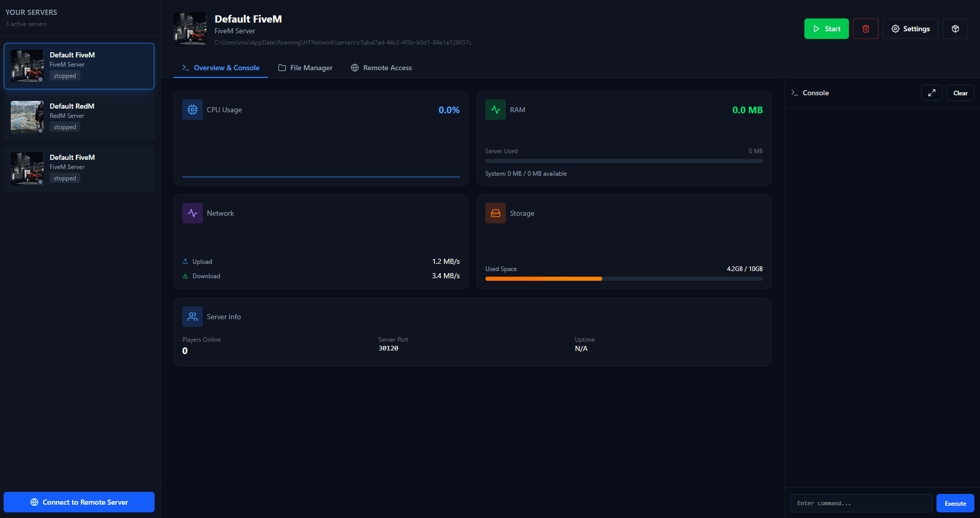Click the RAM monitor icon
This screenshot has height=518, width=980.
click(495, 109)
